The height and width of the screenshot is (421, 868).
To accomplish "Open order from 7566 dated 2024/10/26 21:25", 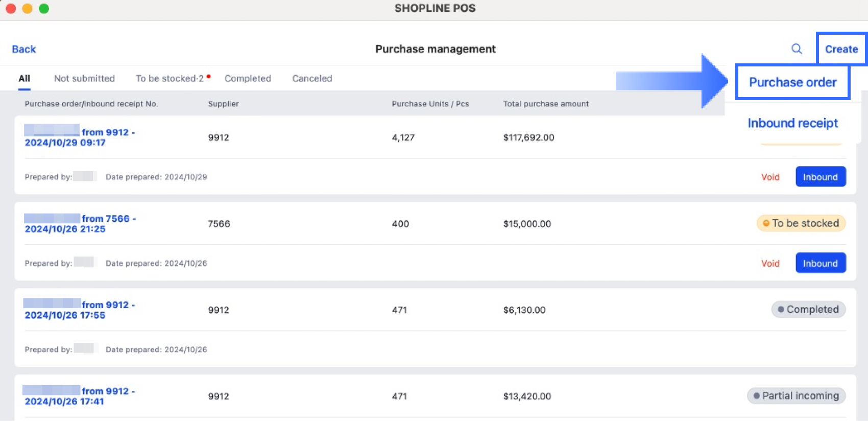I will pos(79,223).
